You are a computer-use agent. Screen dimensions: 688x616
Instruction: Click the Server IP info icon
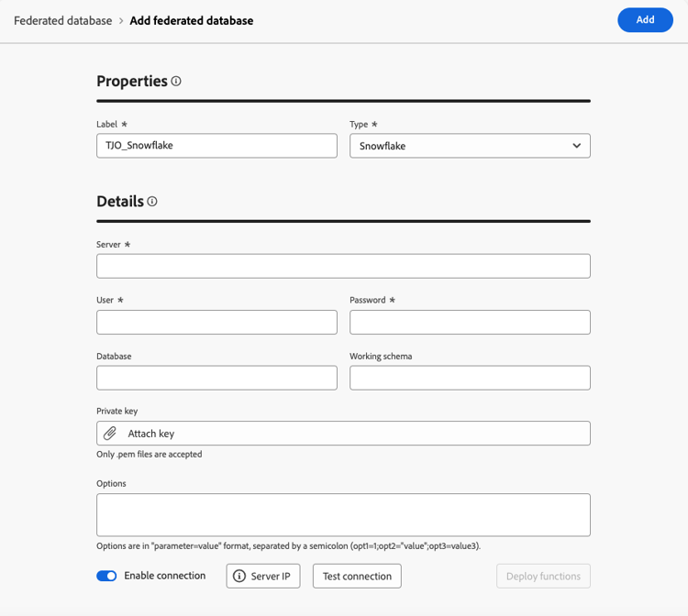[239, 577]
